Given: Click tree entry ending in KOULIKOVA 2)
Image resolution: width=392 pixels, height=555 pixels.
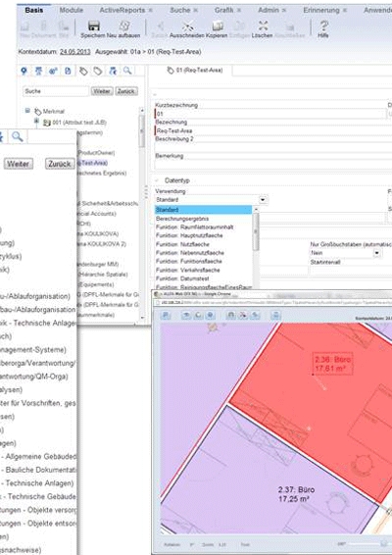Looking at the screenshot, I should point(102,244).
